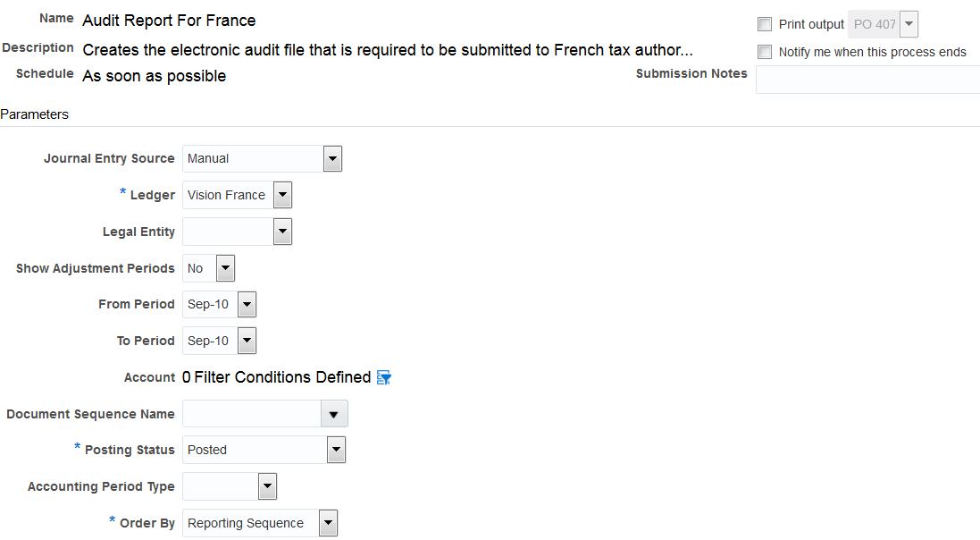
Task: Click the Accounting Period Type field
Action: pos(220,486)
